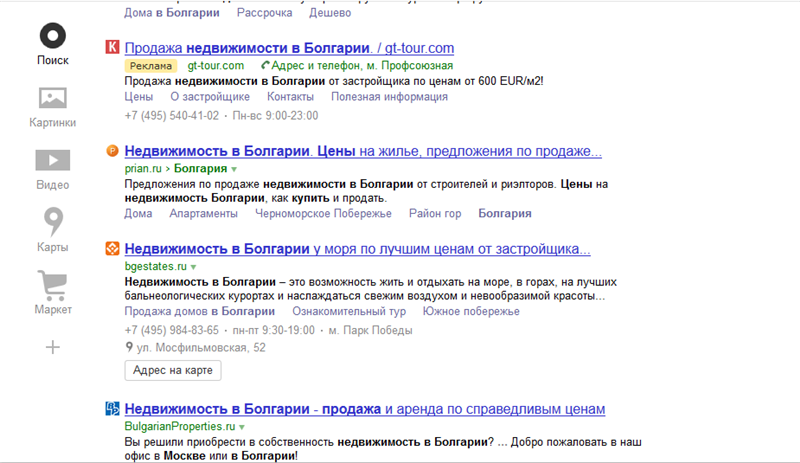The image size is (800, 463).
Task: Click the BulgarianProperties.ru blue favicon
Action: click(x=112, y=408)
